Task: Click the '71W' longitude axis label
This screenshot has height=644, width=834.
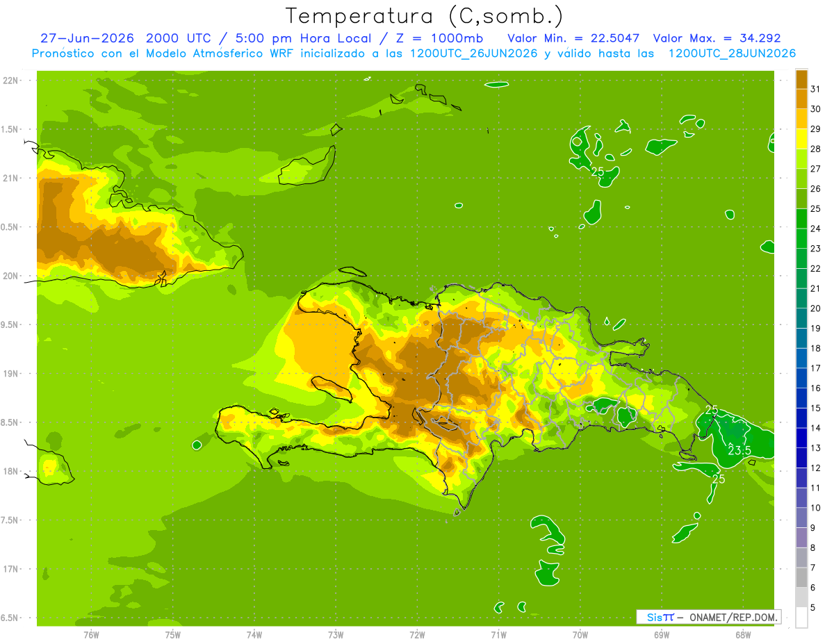Action: [498, 635]
